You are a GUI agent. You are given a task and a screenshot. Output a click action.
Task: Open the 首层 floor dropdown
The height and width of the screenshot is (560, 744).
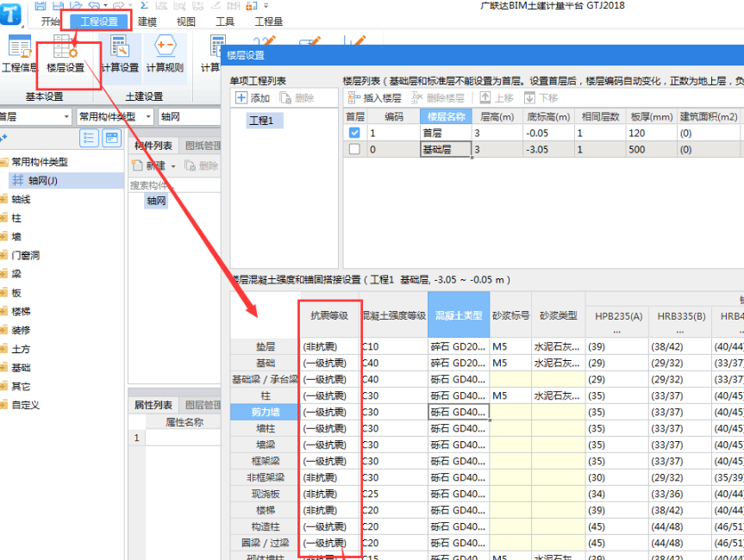[x=66, y=116]
